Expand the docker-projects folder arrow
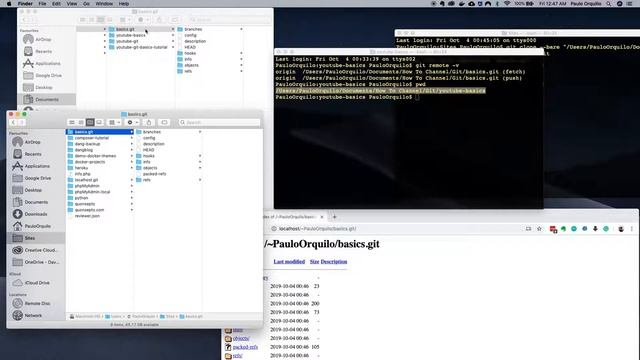The width and height of the screenshot is (640, 360). click(131, 162)
